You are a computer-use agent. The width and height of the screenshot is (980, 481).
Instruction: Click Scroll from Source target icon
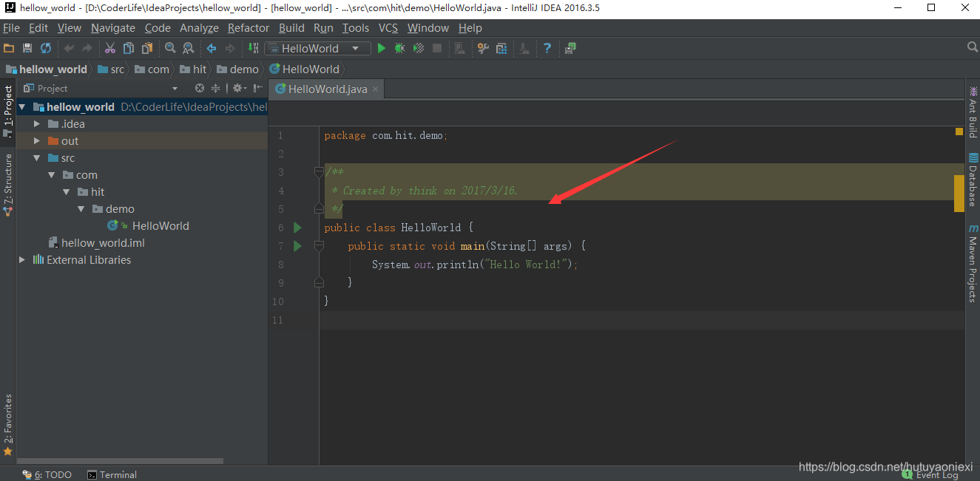199,88
